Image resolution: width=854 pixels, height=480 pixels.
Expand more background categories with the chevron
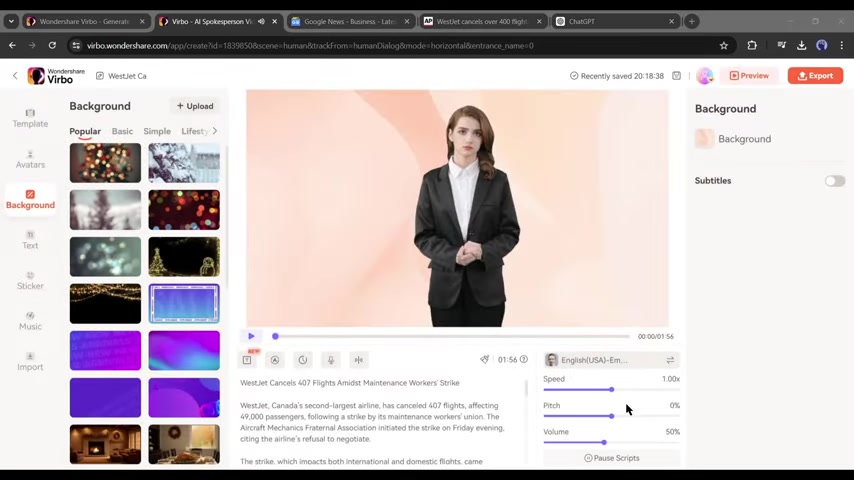(215, 131)
